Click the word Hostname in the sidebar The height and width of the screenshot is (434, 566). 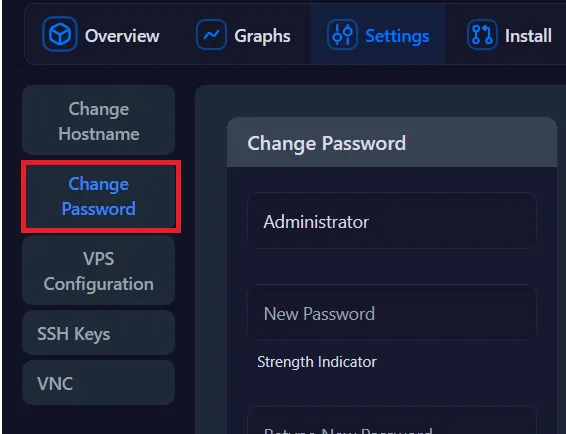99,134
